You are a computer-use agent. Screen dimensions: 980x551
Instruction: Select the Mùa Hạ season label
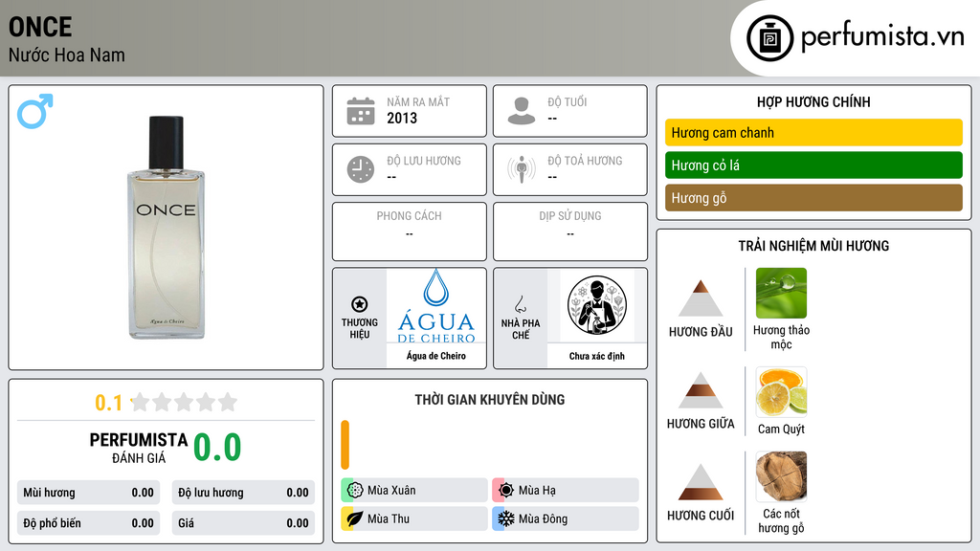point(537,491)
